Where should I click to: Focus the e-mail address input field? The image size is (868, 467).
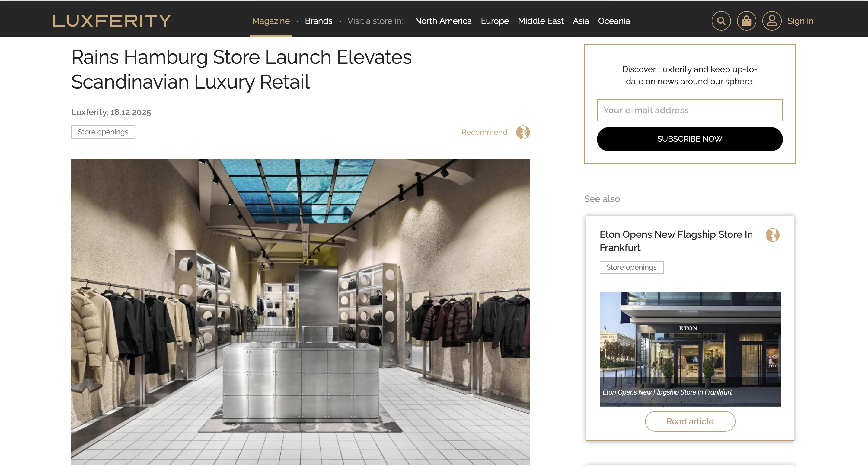[x=689, y=110]
